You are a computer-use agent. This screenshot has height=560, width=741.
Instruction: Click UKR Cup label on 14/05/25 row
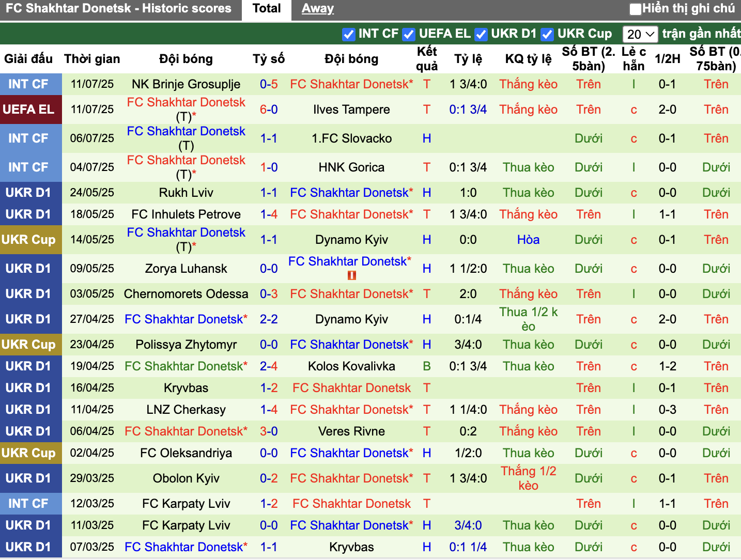pyautogui.click(x=28, y=240)
